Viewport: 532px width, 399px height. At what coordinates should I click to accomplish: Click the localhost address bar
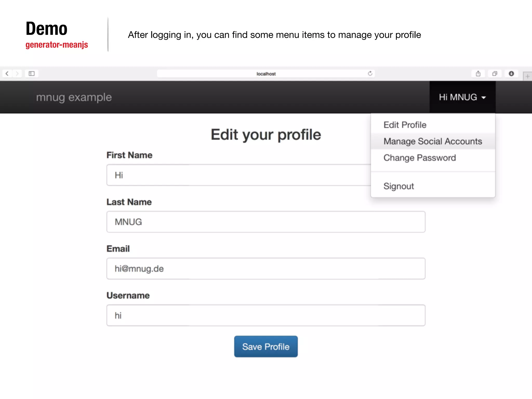coord(266,74)
